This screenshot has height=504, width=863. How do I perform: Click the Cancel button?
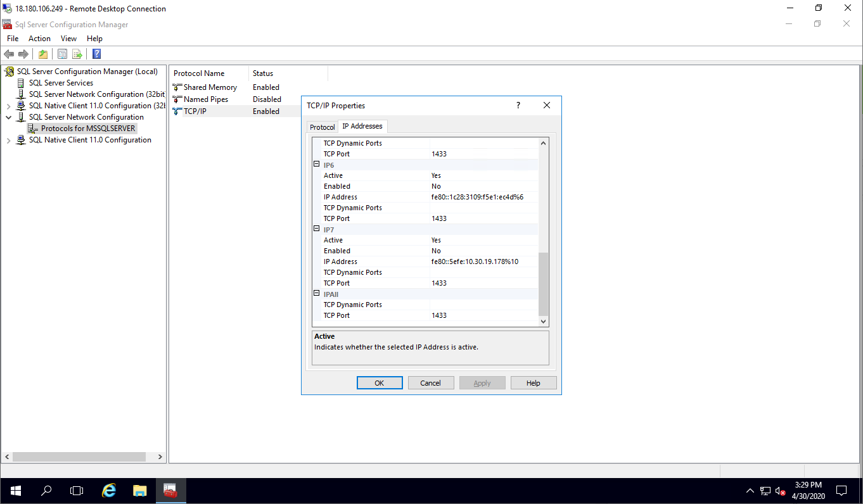pyautogui.click(x=430, y=383)
